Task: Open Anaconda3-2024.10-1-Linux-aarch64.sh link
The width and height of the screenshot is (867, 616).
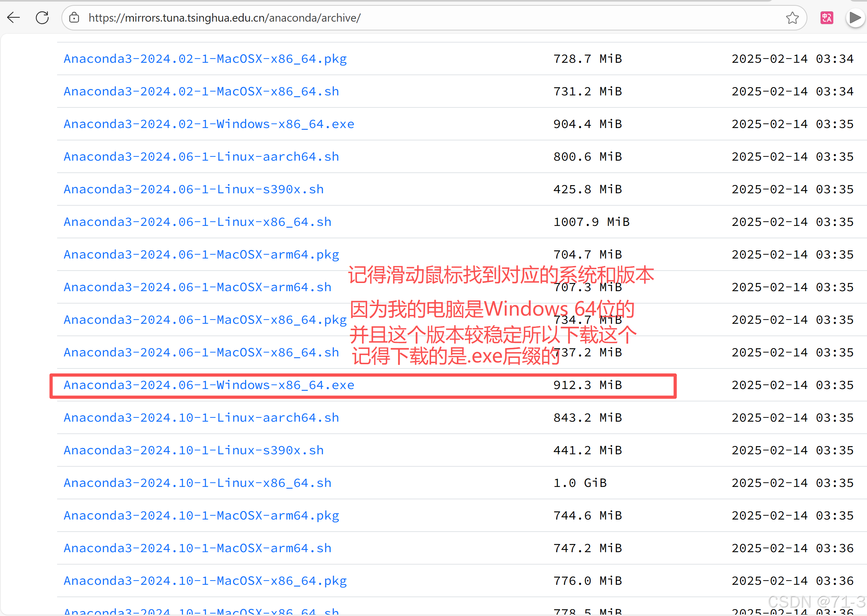Action: (x=201, y=418)
